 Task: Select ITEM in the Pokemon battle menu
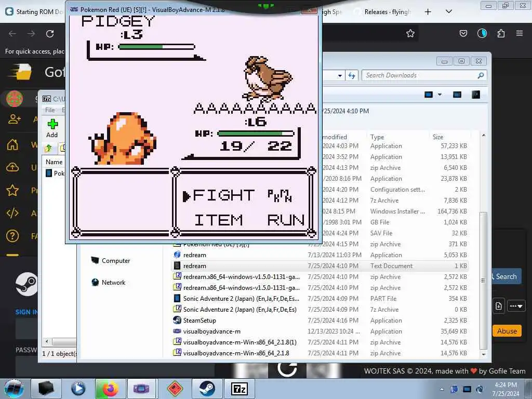pos(219,220)
